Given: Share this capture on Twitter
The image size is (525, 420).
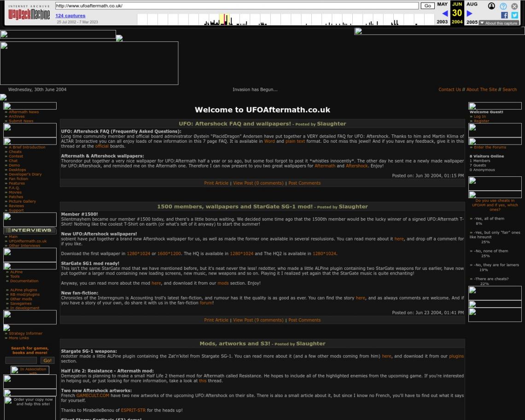Looking at the screenshot, I should tap(514, 15).
